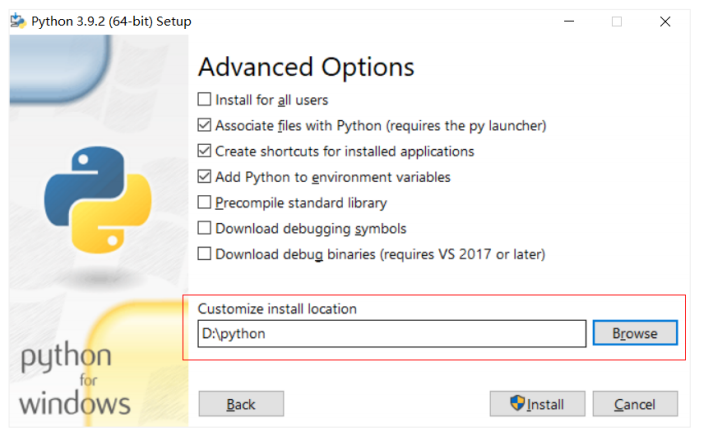Tick Download debug binaries checkbox
Image resolution: width=704 pixels, height=439 pixels.
(x=205, y=254)
